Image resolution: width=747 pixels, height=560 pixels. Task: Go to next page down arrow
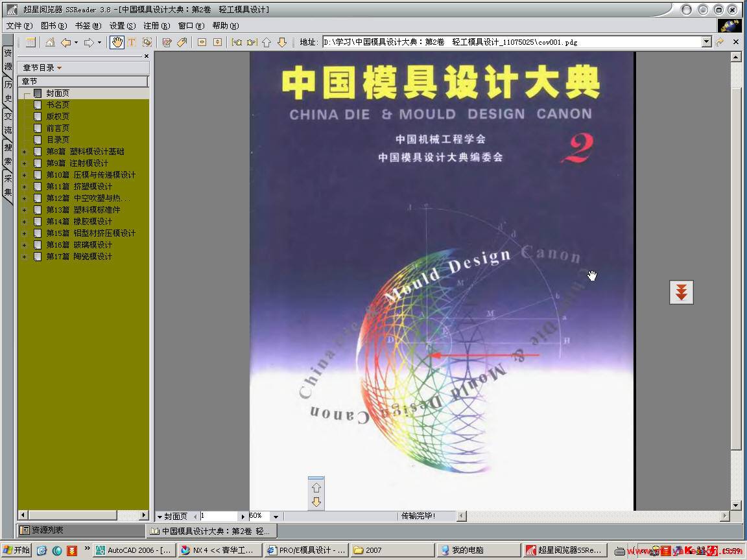pos(282,42)
